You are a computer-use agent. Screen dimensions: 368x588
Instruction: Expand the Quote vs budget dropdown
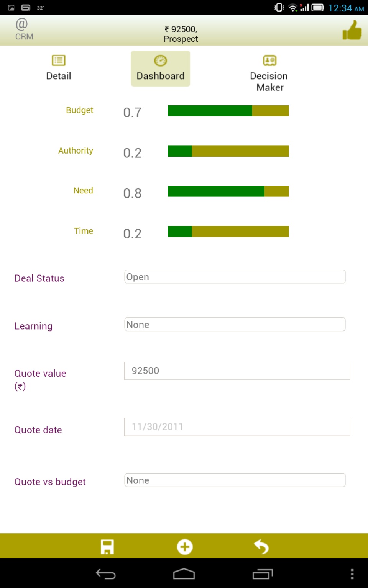click(235, 480)
